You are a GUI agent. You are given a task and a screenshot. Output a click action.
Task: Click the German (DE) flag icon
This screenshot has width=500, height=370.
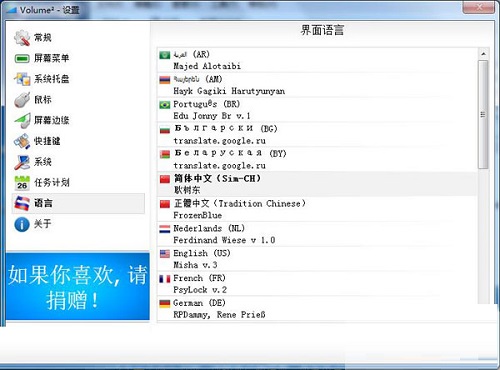165,304
